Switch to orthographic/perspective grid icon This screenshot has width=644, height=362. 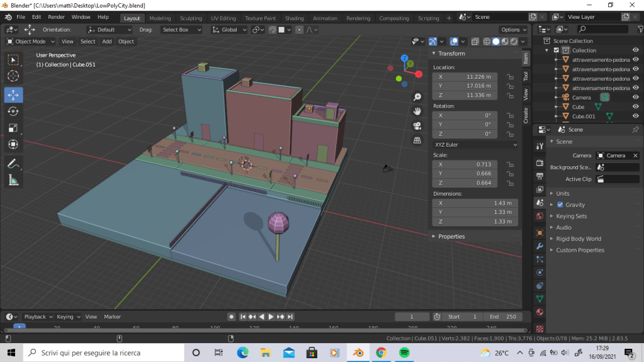(x=417, y=140)
